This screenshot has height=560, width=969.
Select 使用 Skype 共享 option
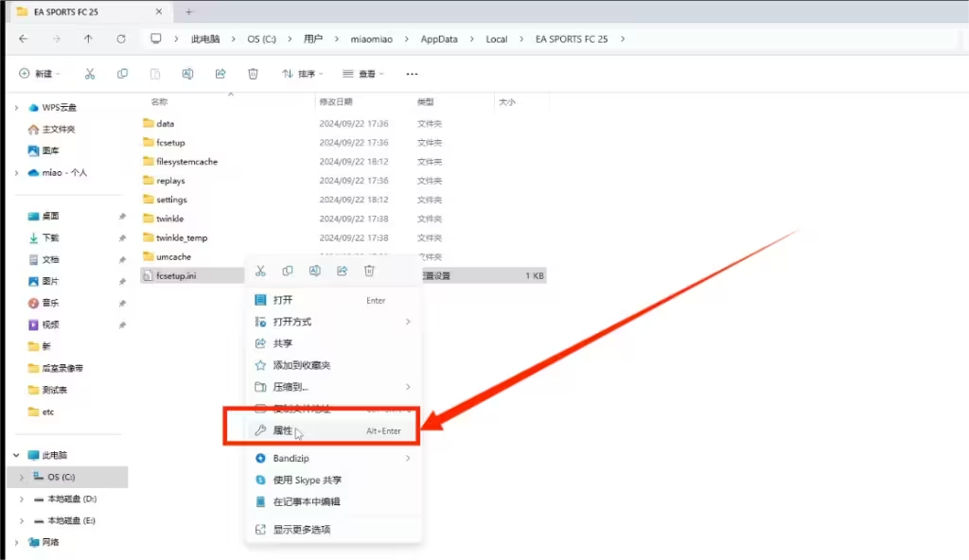[333, 480]
